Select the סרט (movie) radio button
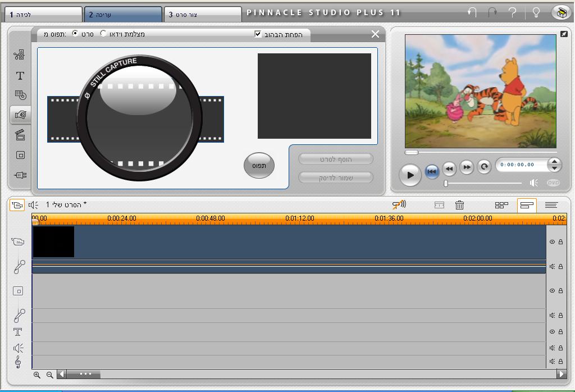 75,33
